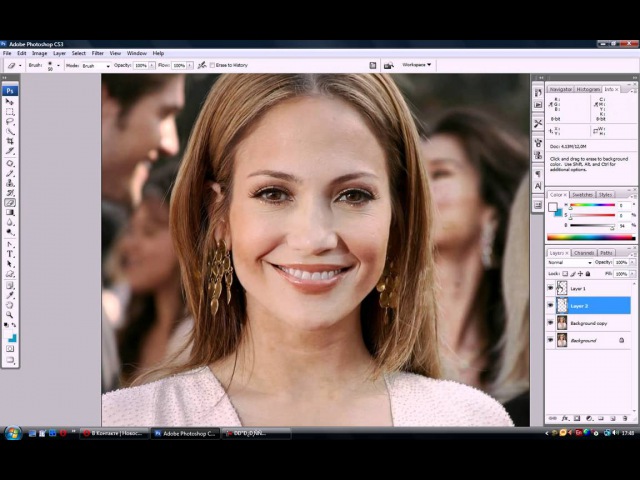Image resolution: width=640 pixels, height=480 pixels.
Task: Click the toolbox foreground color swatch
Action: click(8, 334)
